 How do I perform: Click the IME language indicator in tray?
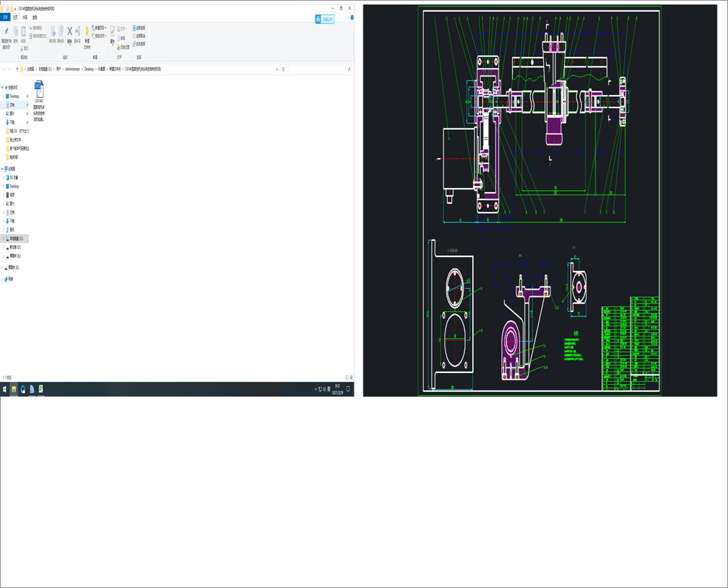(329, 389)
